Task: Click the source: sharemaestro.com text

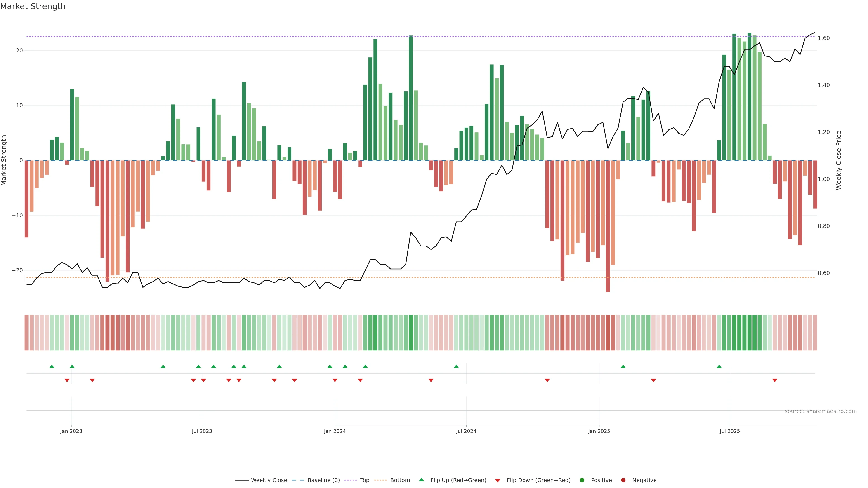Action: (x=821, y=411)
